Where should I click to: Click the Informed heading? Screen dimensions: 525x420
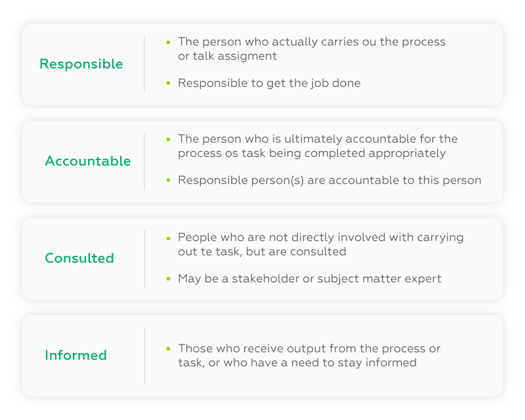[75, 355]
